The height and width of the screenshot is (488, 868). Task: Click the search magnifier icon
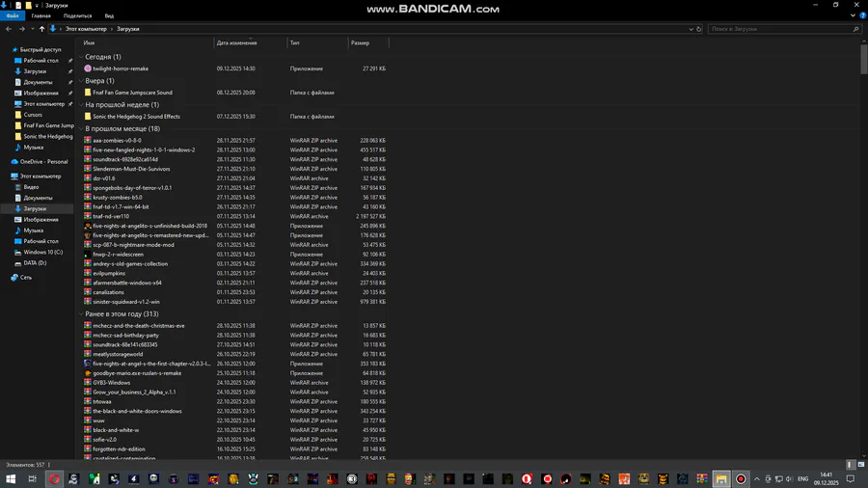tap(855, 29)
